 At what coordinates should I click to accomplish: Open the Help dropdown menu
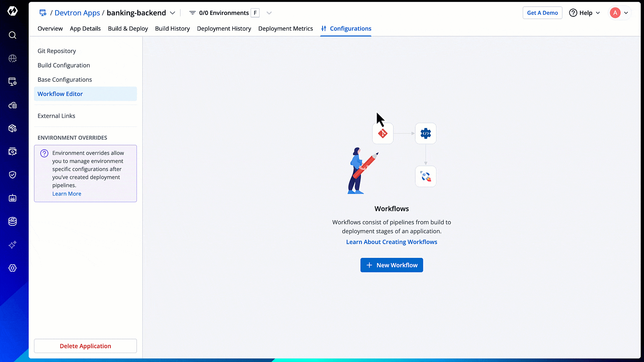[x=584, y=13]
